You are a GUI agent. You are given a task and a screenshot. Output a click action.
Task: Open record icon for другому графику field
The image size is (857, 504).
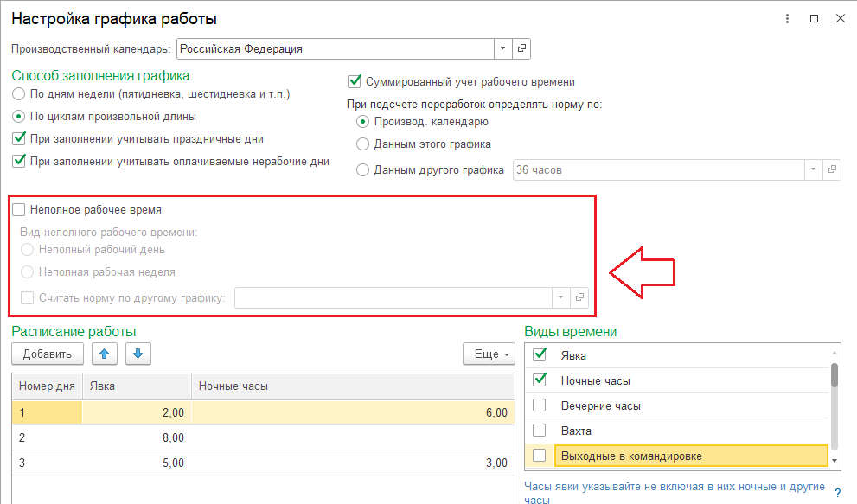(579, 297)
